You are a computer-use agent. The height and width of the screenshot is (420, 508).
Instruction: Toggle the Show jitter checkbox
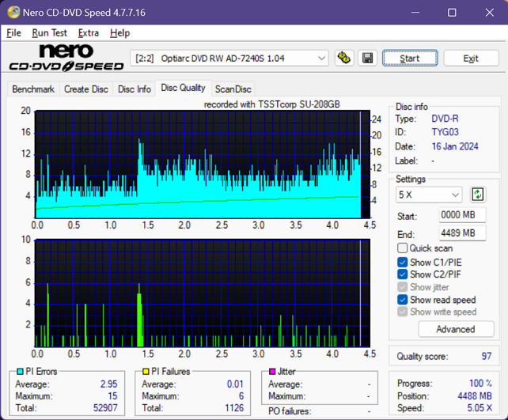403,287
